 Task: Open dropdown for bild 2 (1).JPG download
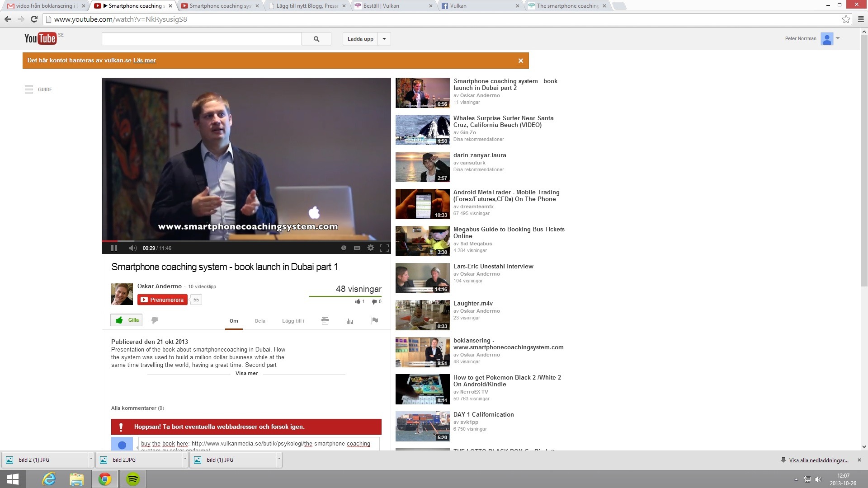click(91, 459)
